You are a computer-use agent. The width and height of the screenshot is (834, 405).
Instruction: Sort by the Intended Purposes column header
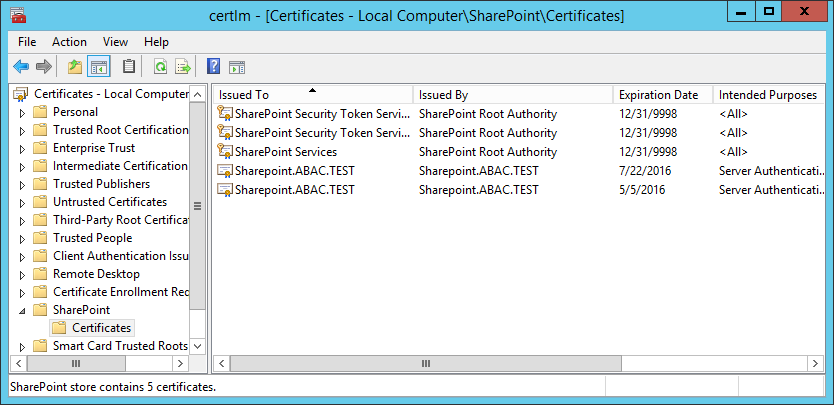tap(768, 95)
